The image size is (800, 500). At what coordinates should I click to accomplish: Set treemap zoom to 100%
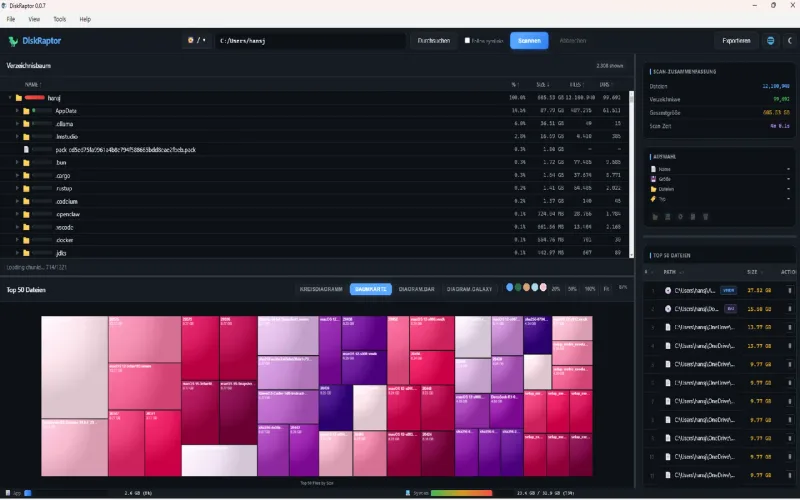click(590, 289)
